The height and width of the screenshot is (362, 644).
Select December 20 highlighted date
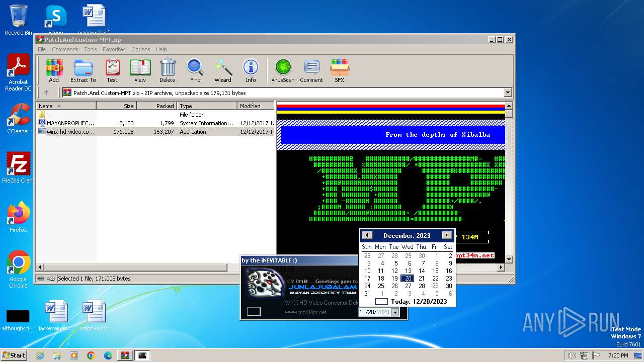(408, 279)
